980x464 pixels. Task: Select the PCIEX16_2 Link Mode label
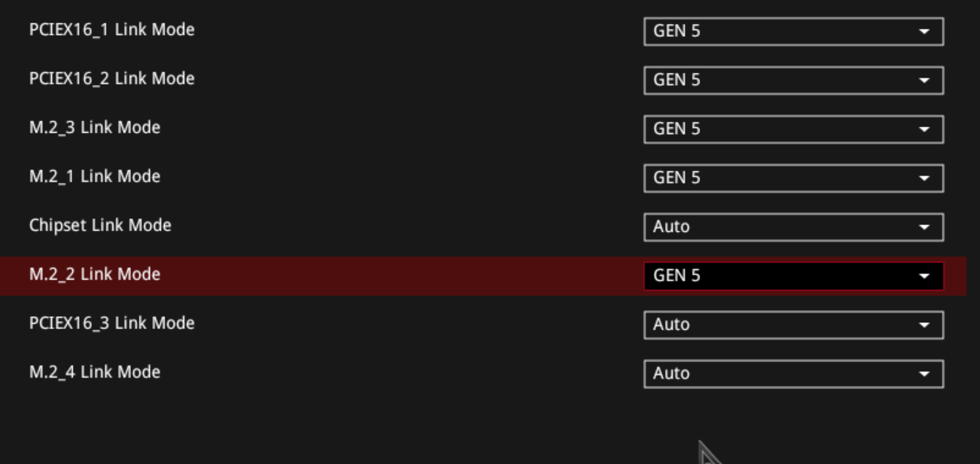(x=112, y=79)
